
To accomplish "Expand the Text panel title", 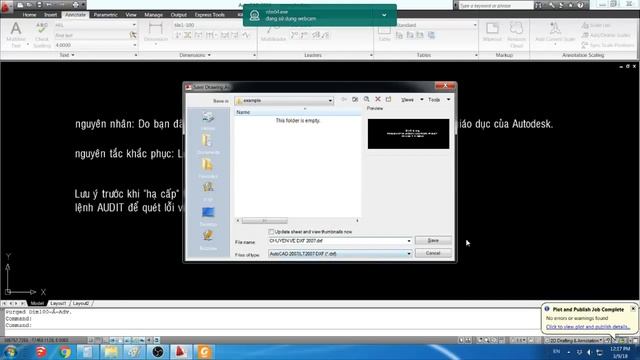I will pos(67,55).
